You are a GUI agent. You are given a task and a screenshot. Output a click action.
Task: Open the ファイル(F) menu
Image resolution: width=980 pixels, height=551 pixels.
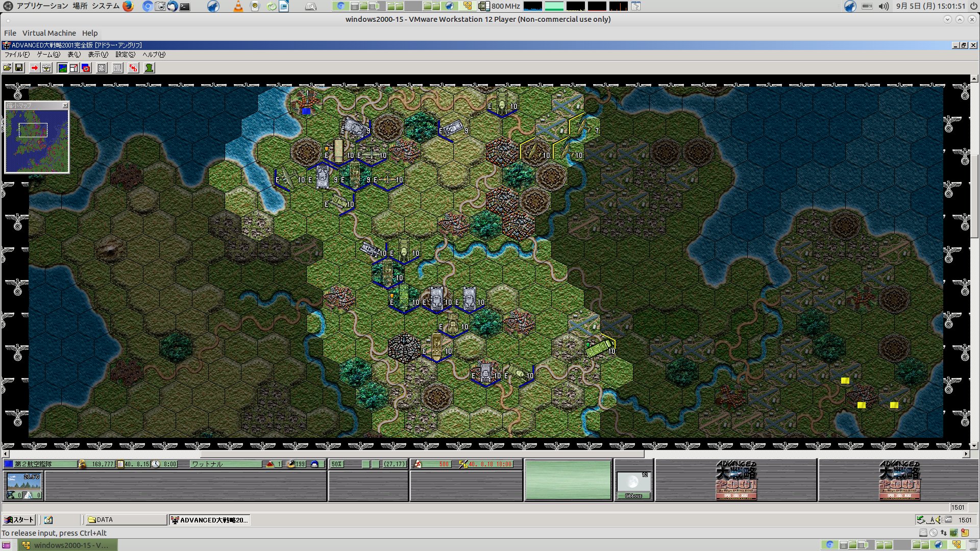17,55
